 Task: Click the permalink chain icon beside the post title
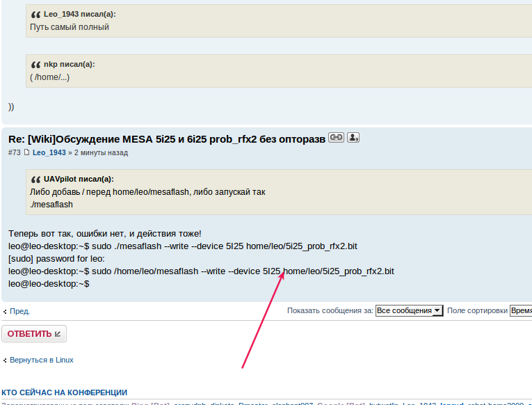[x=336, y=138]
